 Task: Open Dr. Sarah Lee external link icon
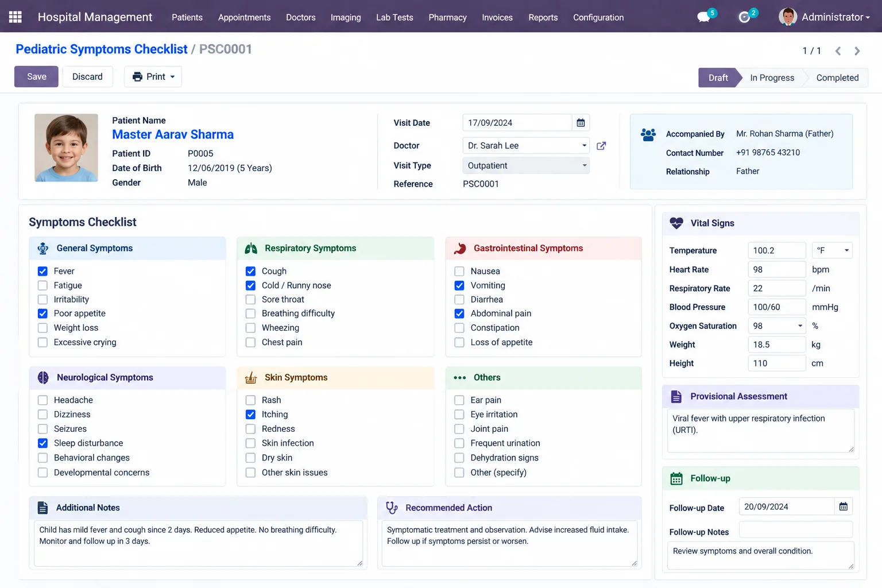(601, 146)
